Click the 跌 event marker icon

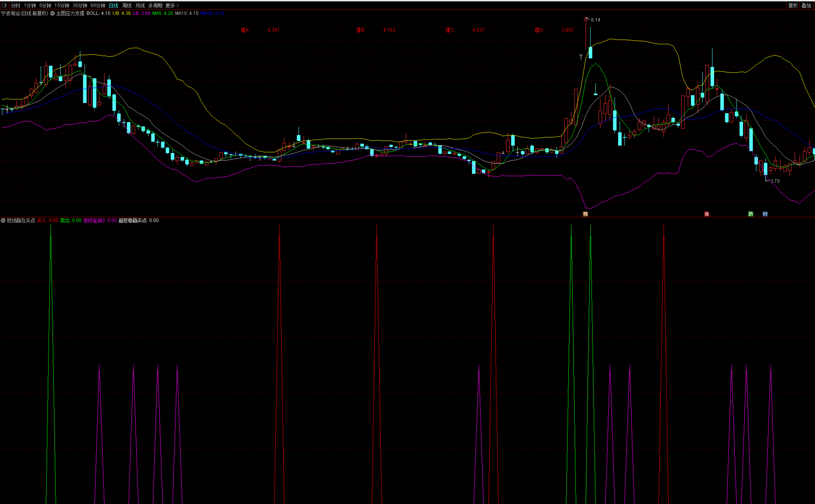tap(751, 214)
